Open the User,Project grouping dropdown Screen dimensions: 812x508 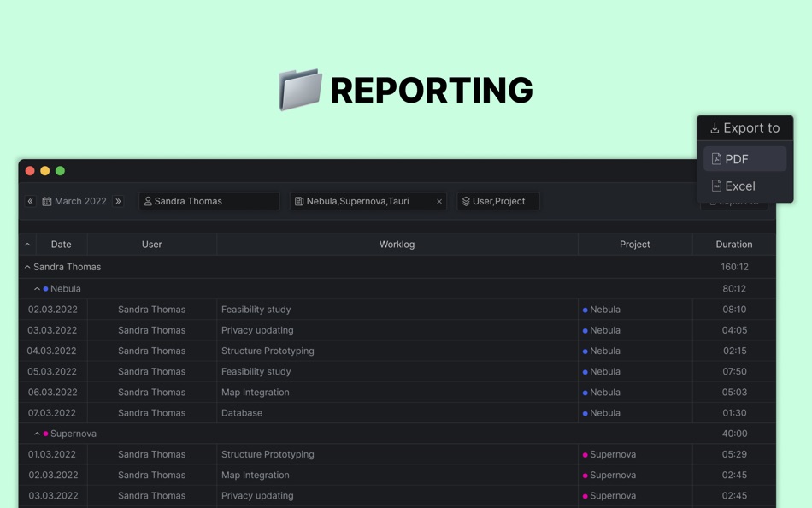point(498,201)
